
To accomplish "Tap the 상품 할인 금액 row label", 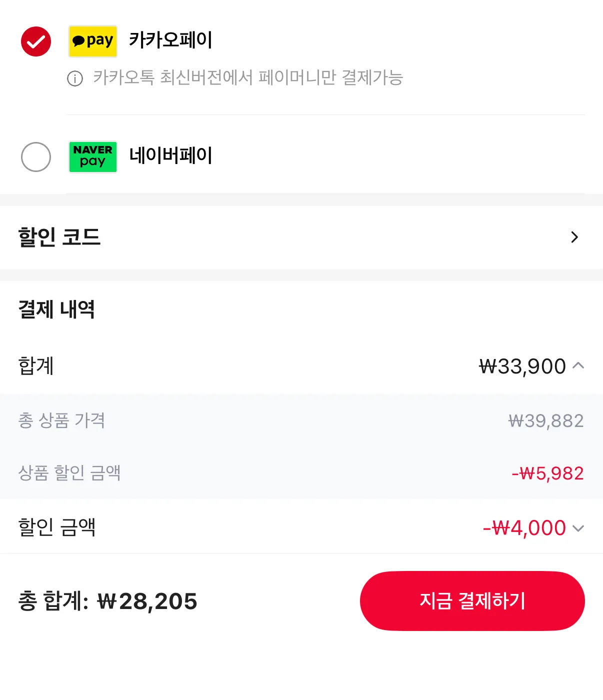I will click(x=69, y=473).
